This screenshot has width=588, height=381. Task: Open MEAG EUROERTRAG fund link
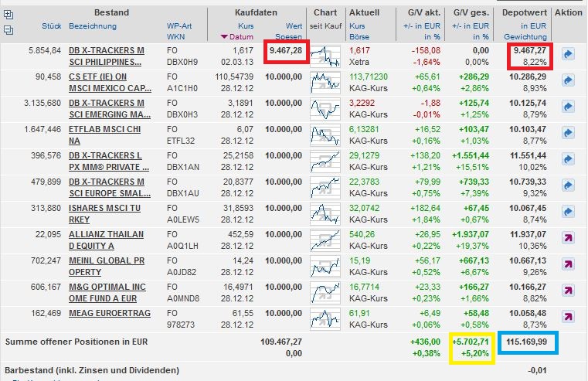click(110, 313)
